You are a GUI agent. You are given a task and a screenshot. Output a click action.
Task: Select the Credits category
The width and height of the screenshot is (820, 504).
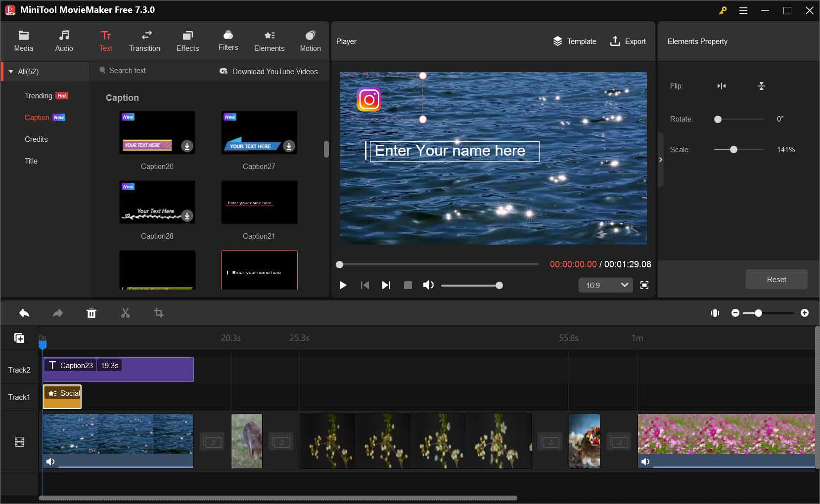pyautogui.click(x=36, y=139)
